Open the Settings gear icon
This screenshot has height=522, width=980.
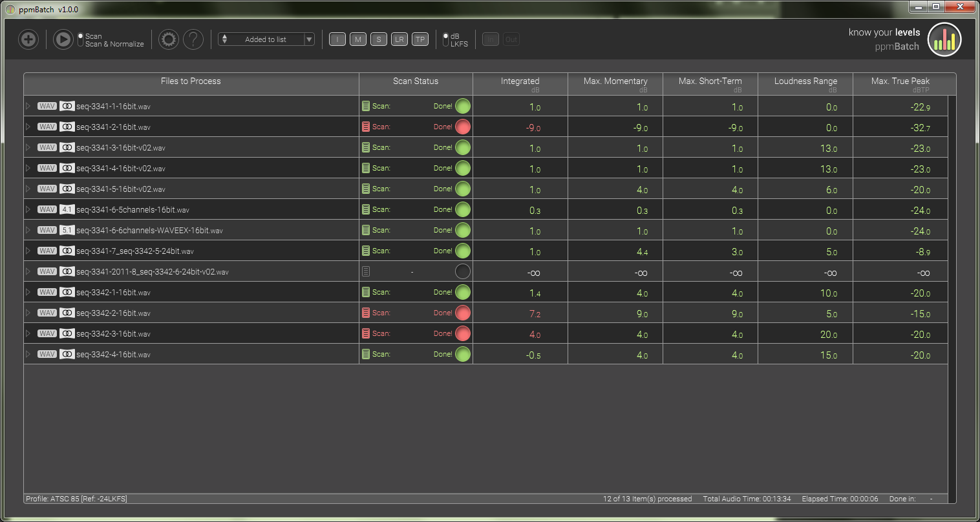pyautogui.click(x=168, y=39)
